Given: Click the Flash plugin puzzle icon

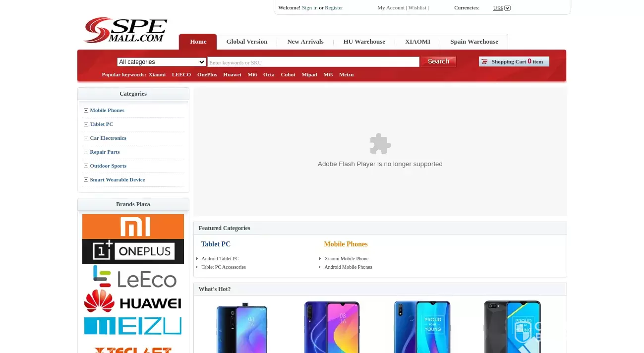Looking at the screenshot, I should [380, 144].
